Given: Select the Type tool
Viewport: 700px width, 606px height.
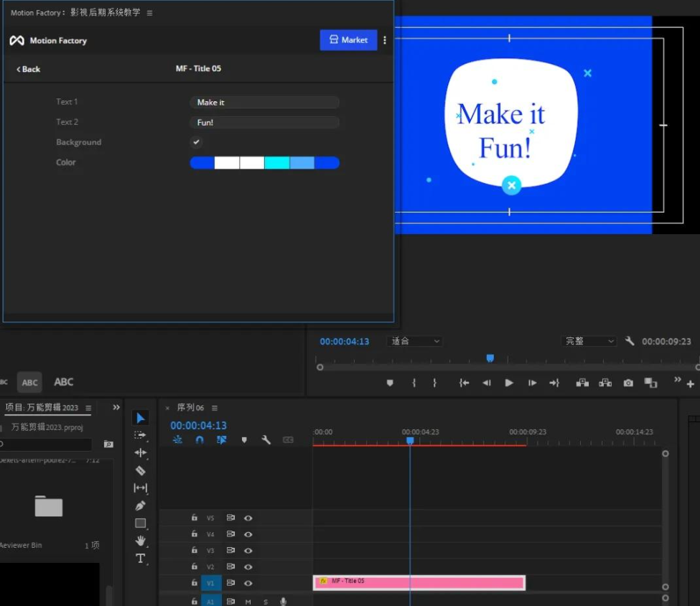Looking at the screenshot, I should (x=140, y=559).
